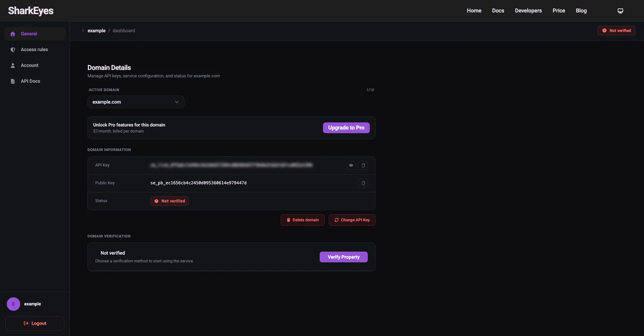Copy the Public Key
Viewport: 644px width, 336px height.
(x=363, y=183)
